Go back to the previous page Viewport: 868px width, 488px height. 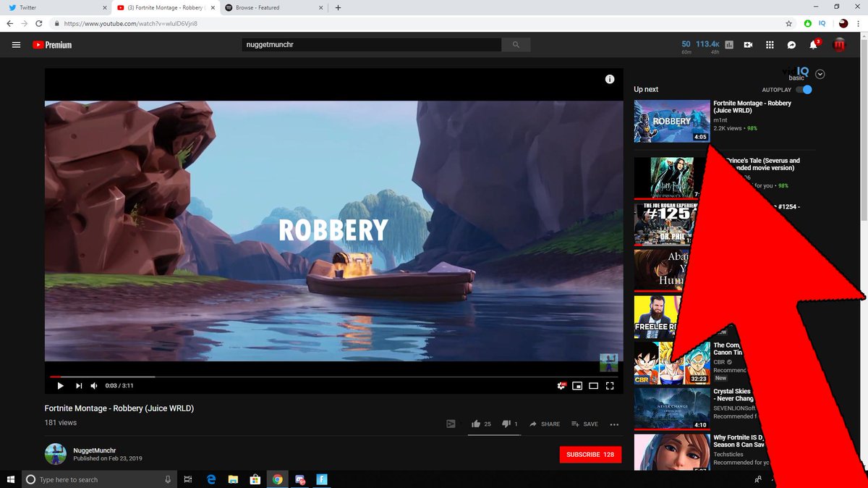(9, 23)
